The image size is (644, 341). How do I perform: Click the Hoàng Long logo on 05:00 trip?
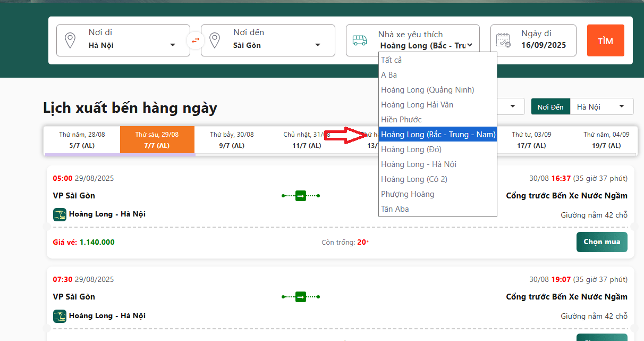[60, 214]
